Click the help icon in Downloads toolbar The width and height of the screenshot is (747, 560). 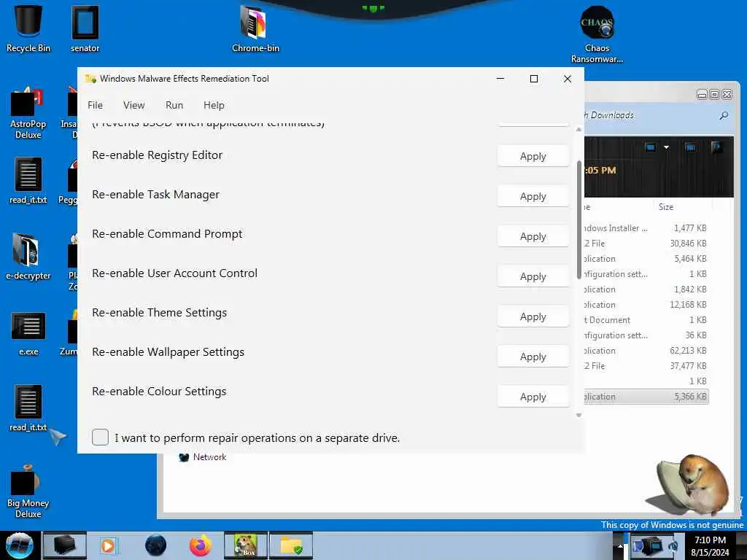[716, 147]
